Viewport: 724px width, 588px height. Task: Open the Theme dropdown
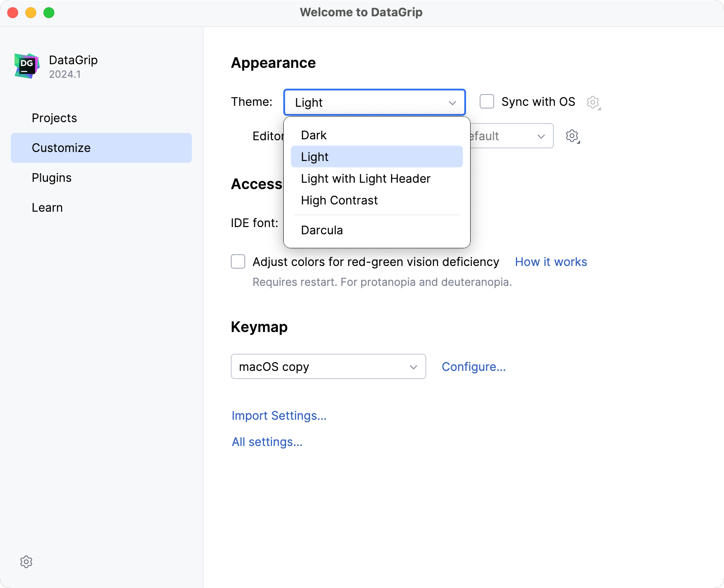pos(374,102)
